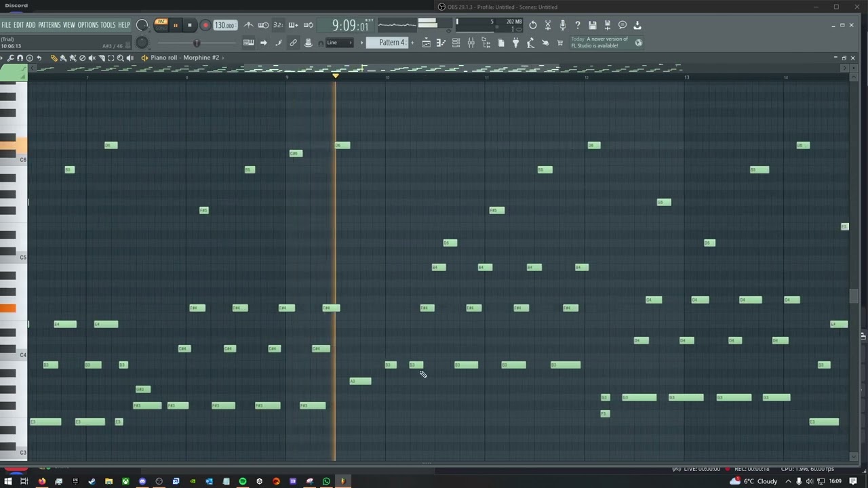Select the Draw pencil tool
The image size is (868, 488).
click(54, 58)
